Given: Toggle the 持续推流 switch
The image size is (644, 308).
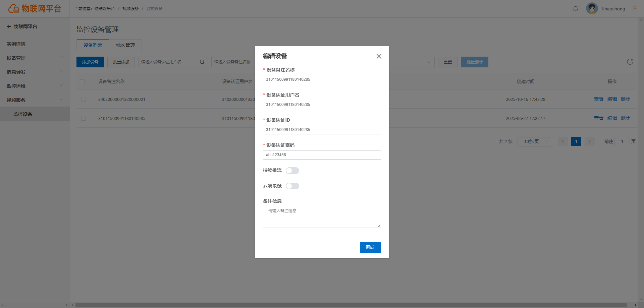Looking at the screenshot, I should (x=292, y=171).
